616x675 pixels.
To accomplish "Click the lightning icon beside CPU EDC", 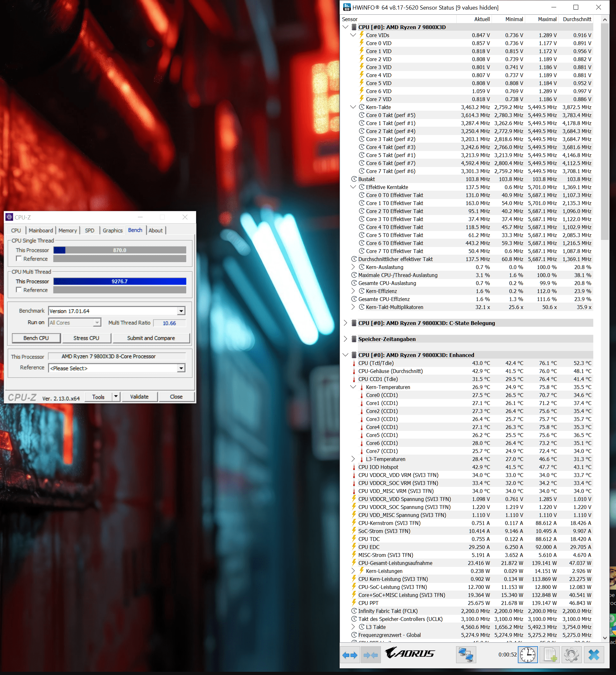I will [x=354, y=547].
